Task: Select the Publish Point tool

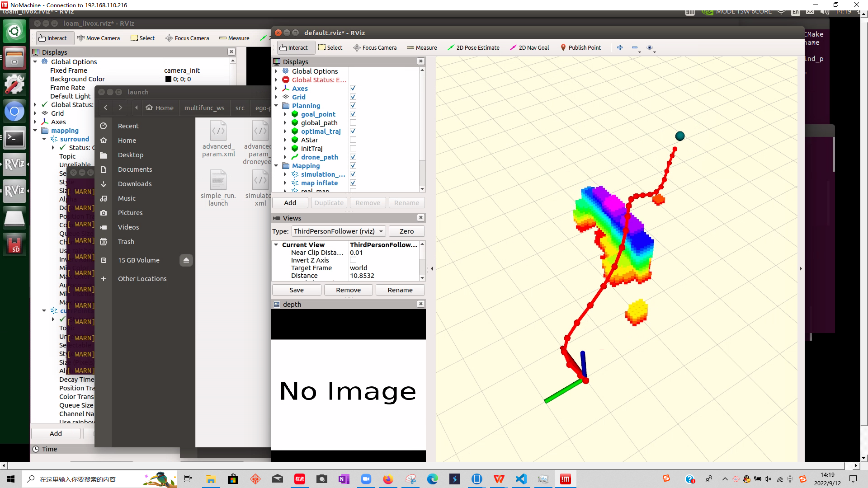Action: (580, 47)
